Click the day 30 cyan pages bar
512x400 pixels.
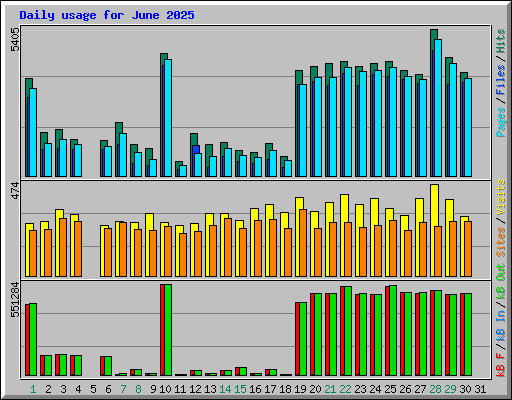[468, 127]
